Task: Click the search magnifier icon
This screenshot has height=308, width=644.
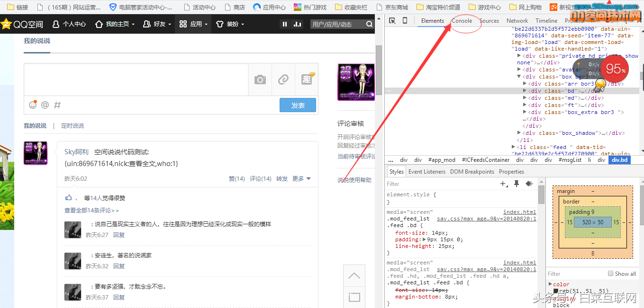Action: (370, 24)
